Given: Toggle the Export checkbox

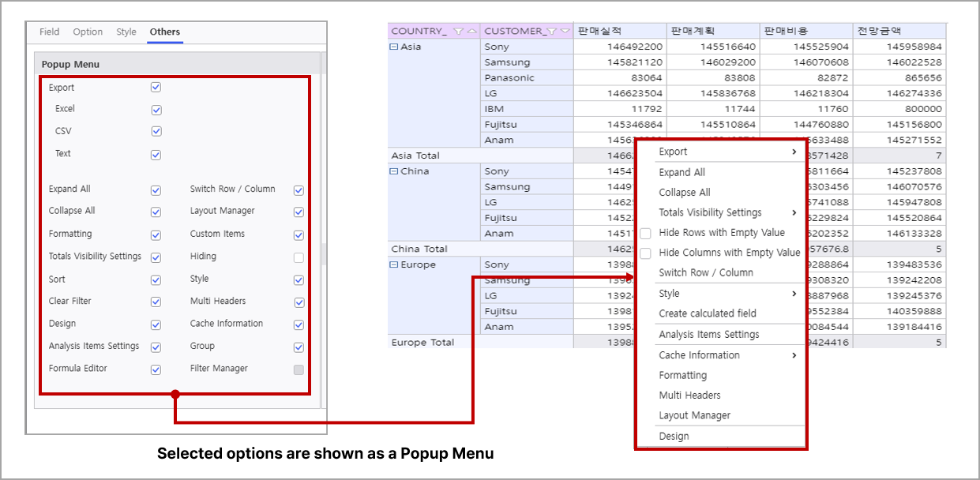Looking at the screenshot, I should pos(156,88).
